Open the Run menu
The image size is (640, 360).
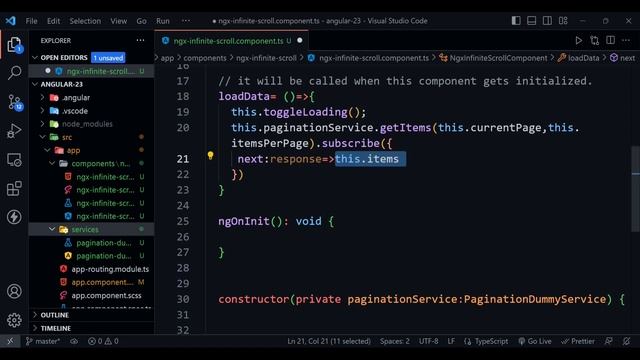(x=163, y=21)
